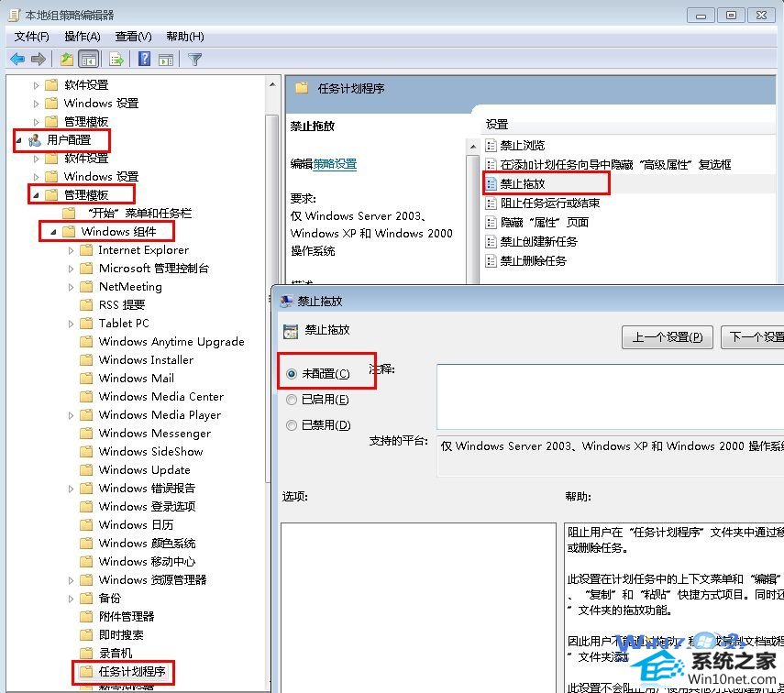784x693 pixels.
Task: Click folder icon beside Windows Update
Action: click(86, 470)
